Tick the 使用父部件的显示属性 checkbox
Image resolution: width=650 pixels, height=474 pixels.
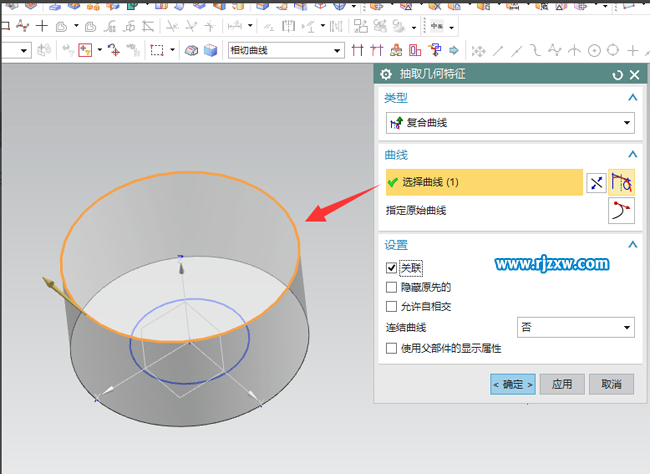click(392, 348)
